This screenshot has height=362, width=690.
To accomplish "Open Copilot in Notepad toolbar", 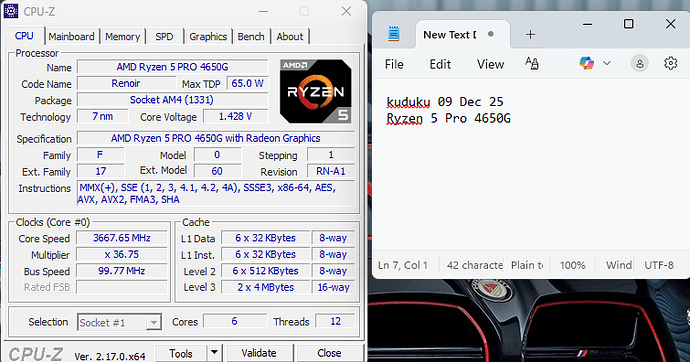I will point(586,64).
